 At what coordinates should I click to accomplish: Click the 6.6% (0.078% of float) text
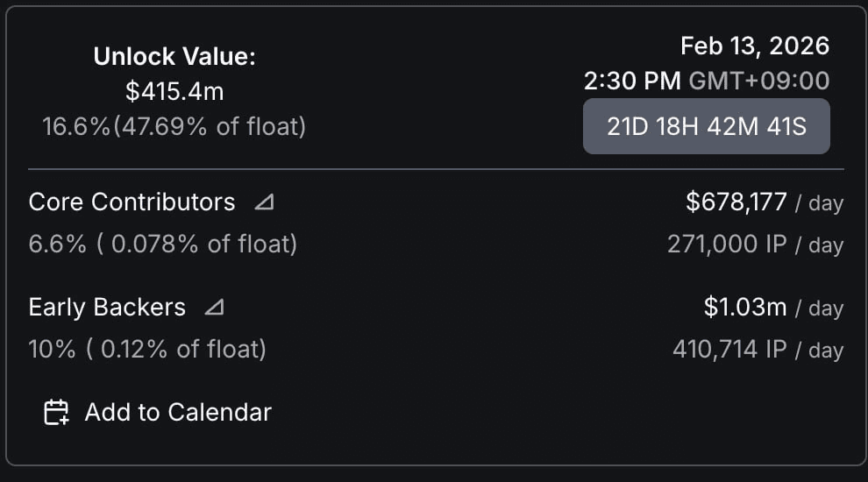click(163, 245)
